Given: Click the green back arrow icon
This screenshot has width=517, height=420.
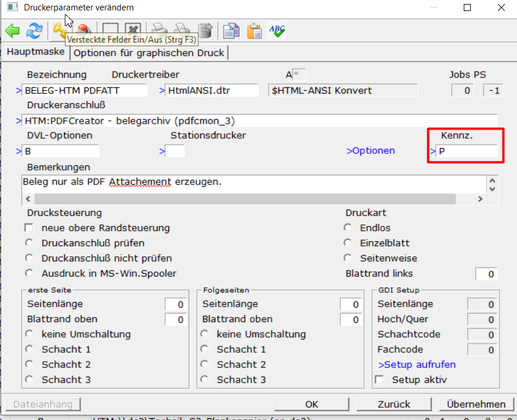Looking at the screenshot, I should (12, 31).
